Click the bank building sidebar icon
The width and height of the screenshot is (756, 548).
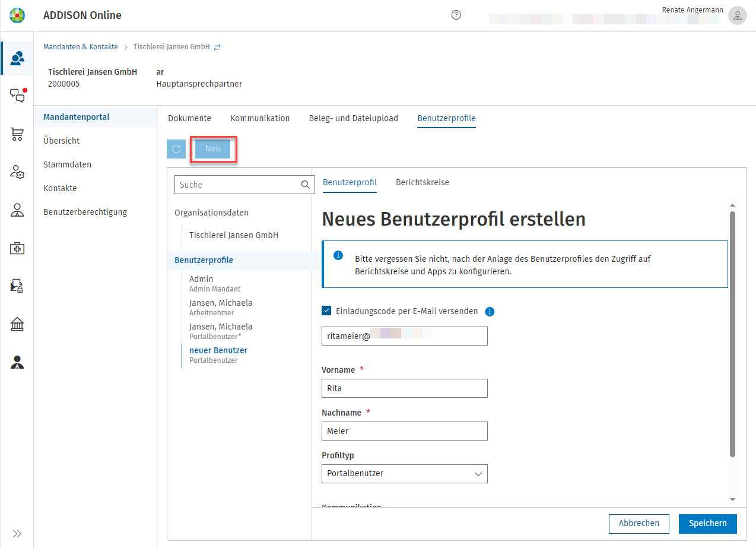17,324
